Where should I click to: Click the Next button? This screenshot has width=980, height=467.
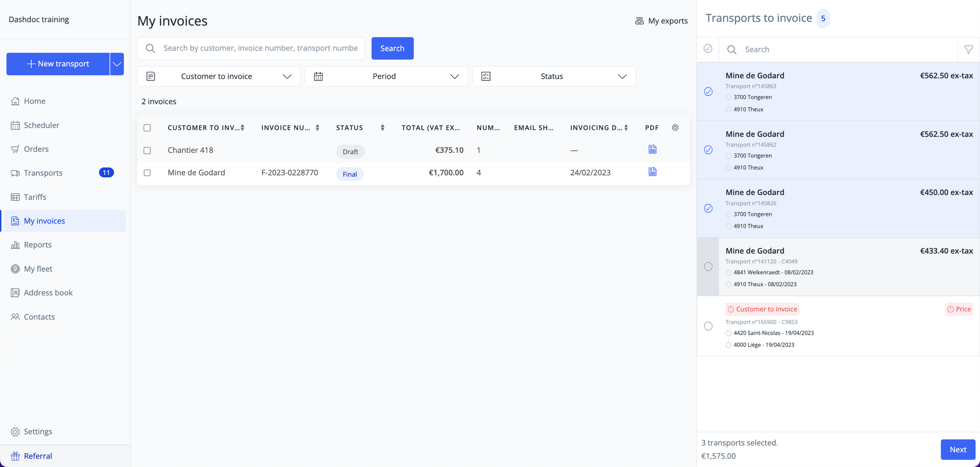pyautogui.click(x=957, y=449)
